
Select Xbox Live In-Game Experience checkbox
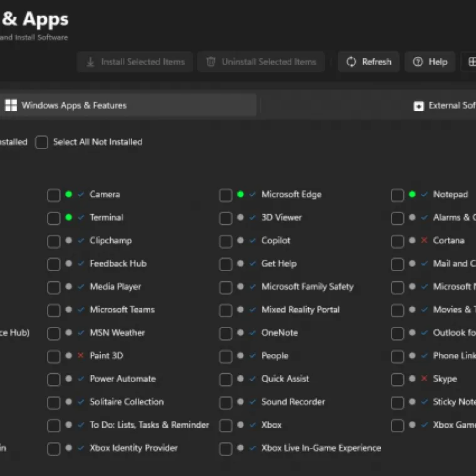(225, 448)
